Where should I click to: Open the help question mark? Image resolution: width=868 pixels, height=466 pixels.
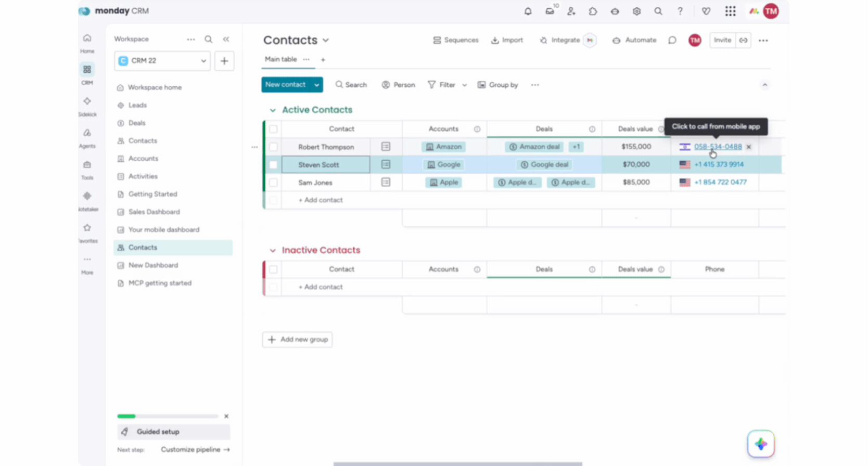(680, 11)
